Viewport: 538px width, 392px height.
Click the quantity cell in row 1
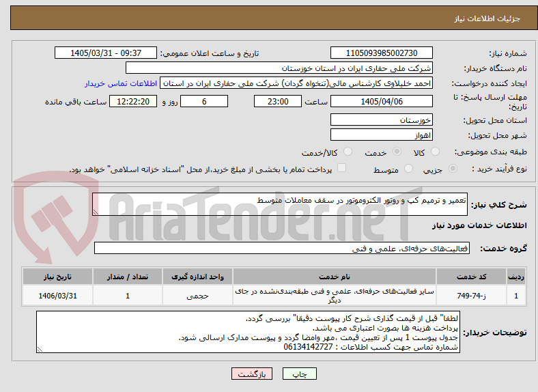(127, 296)
